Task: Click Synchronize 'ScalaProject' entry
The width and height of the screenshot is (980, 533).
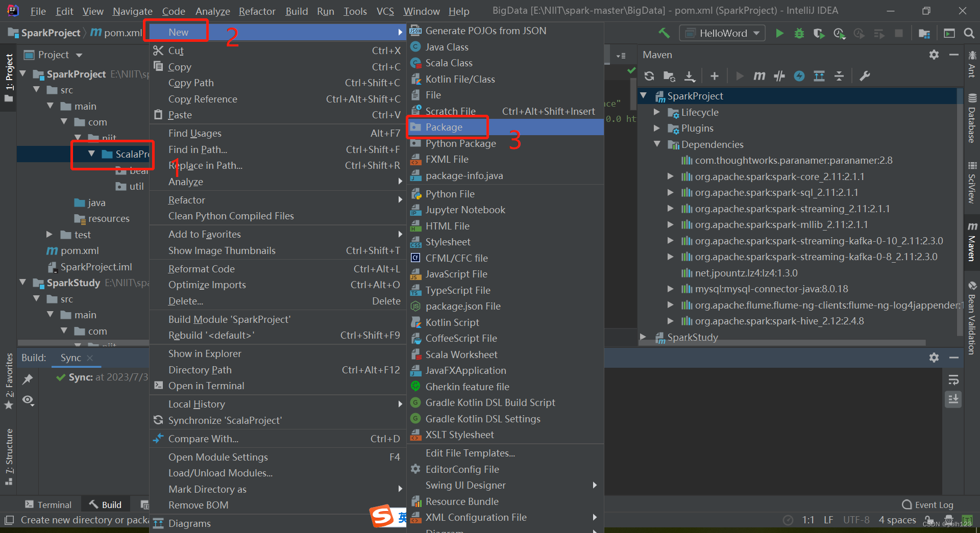Action: point(277,420)
